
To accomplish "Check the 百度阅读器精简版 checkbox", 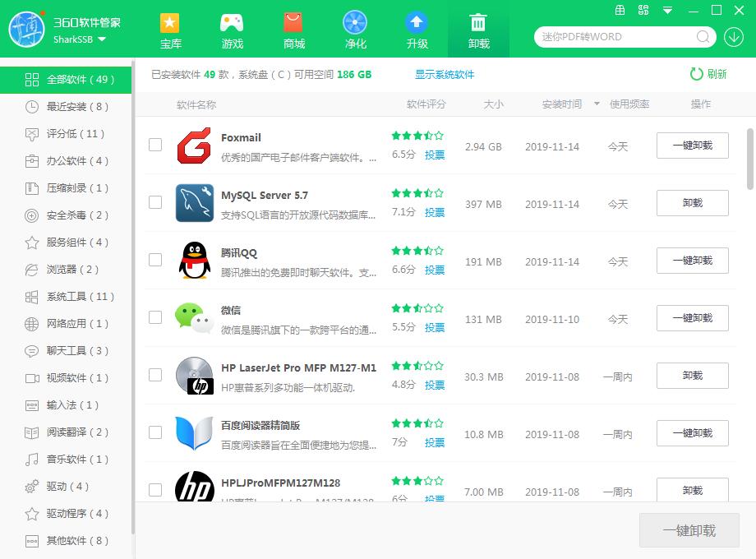I will tap(155, 432).
